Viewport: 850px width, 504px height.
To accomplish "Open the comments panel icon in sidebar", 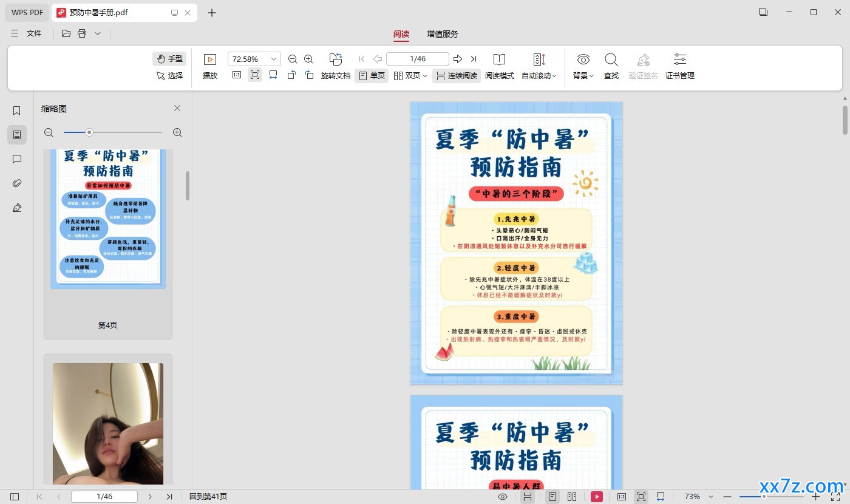I will tap(17, 159).
